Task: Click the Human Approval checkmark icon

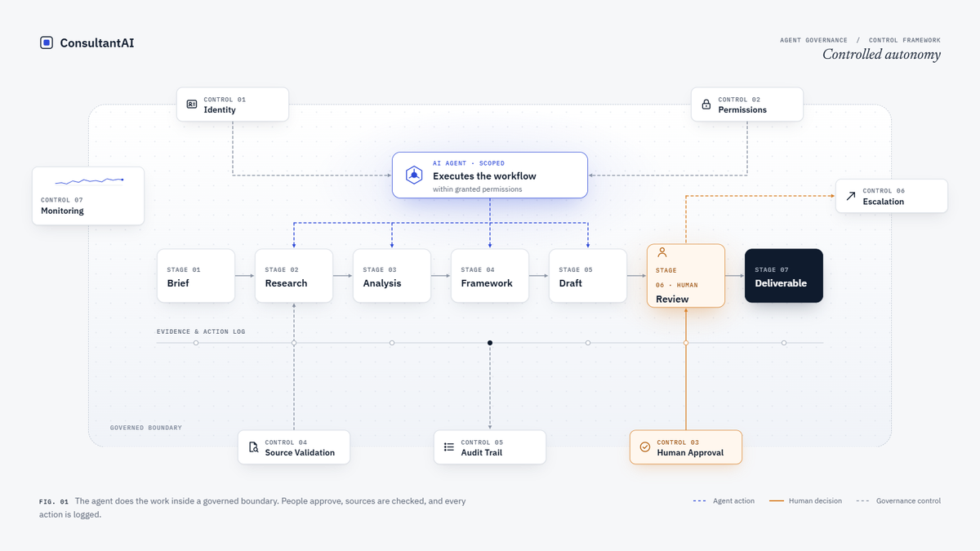Action: (x=645, y=447)
